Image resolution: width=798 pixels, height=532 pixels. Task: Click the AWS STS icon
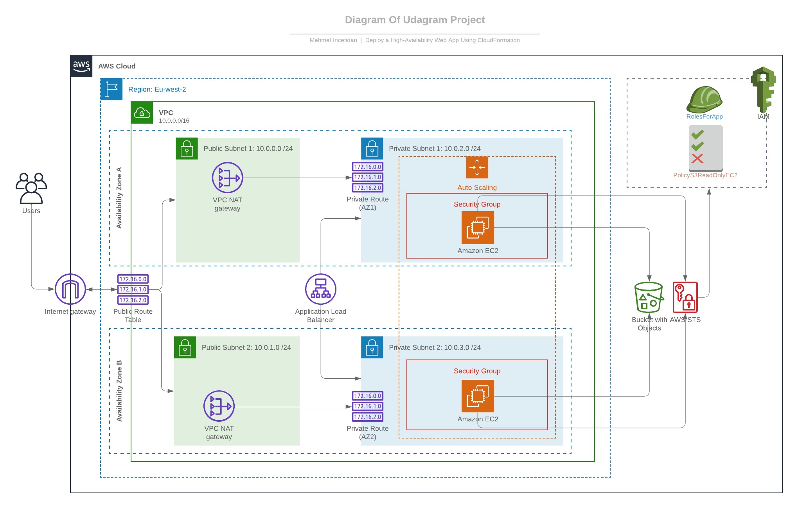point(685,297)
